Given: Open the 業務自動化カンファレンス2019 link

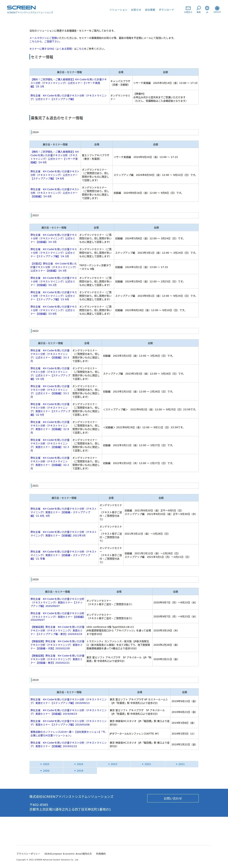Looking at the screenshot, I should coord(69,733).
